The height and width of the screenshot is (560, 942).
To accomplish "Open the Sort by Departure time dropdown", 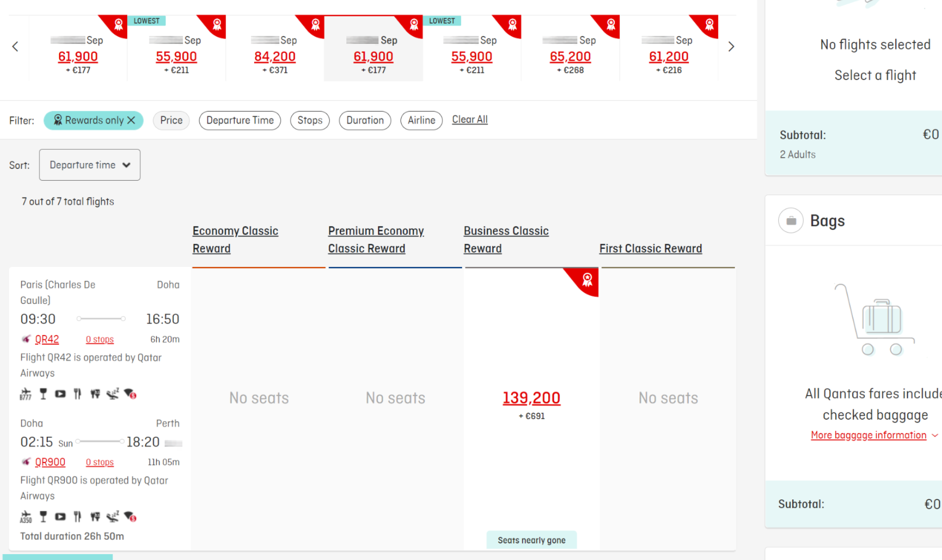I will click(90, 165).
